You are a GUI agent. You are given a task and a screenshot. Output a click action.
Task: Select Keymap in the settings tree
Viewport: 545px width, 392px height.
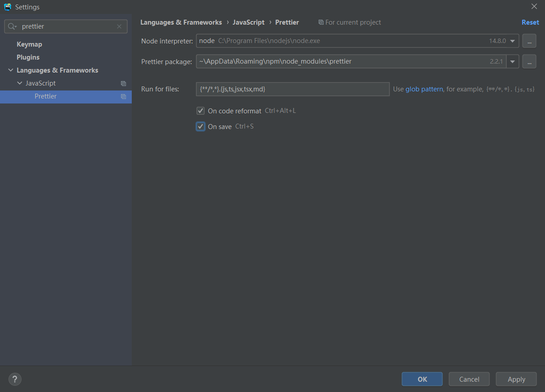(29, 44)
